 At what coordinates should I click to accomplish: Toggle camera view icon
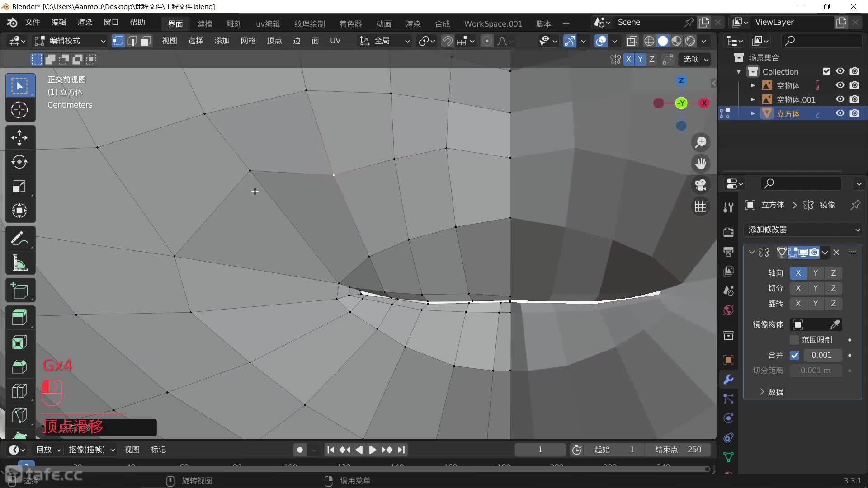pos(701,185)
